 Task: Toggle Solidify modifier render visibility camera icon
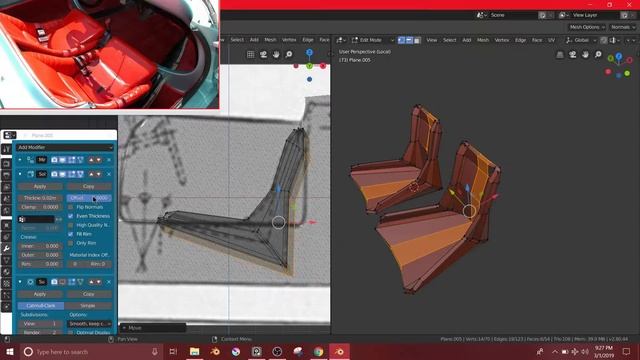point(54,174)
